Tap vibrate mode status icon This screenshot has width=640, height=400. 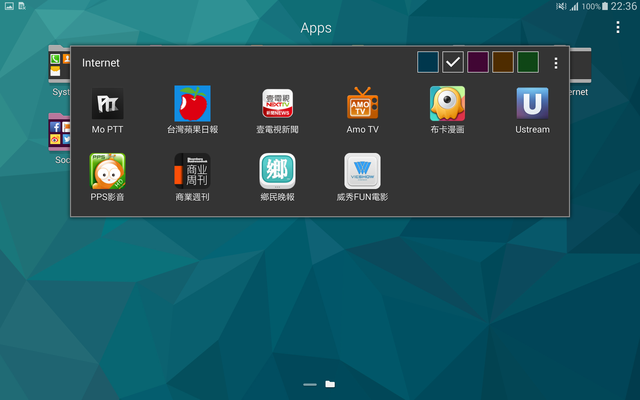(x=561, y=6)
